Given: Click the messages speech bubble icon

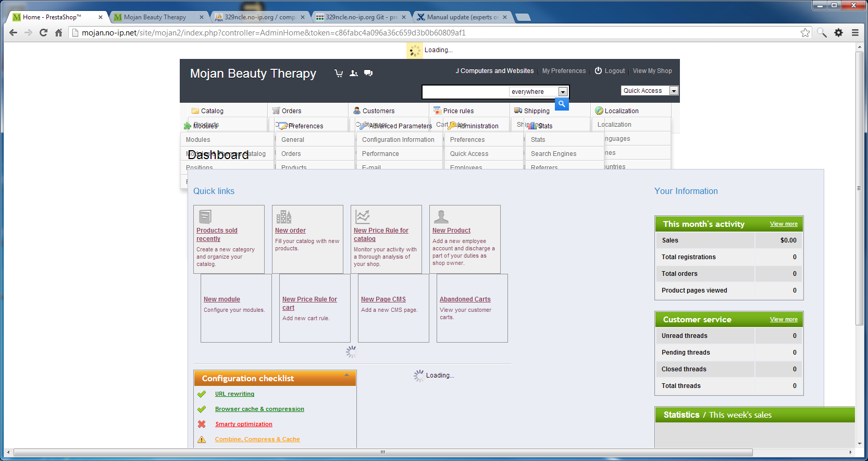Looking at the screenshot, I should [x=368, y=73].
